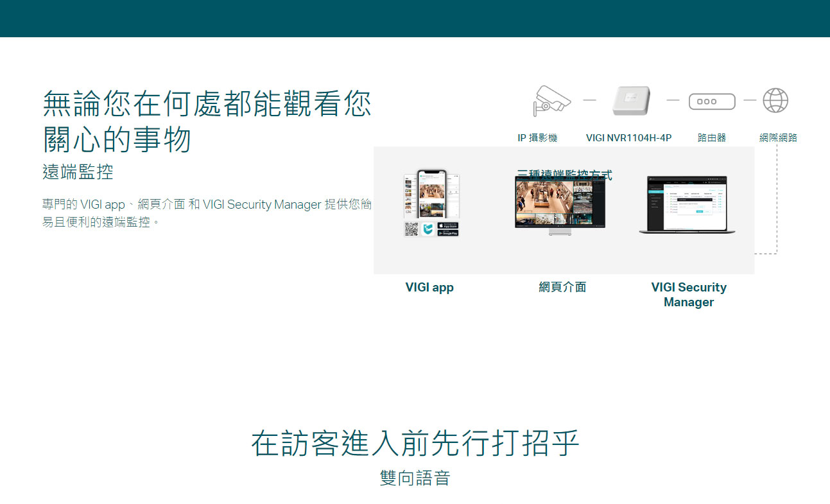
Task: Click the web interface monitor image
Action: tap(560, 205)
